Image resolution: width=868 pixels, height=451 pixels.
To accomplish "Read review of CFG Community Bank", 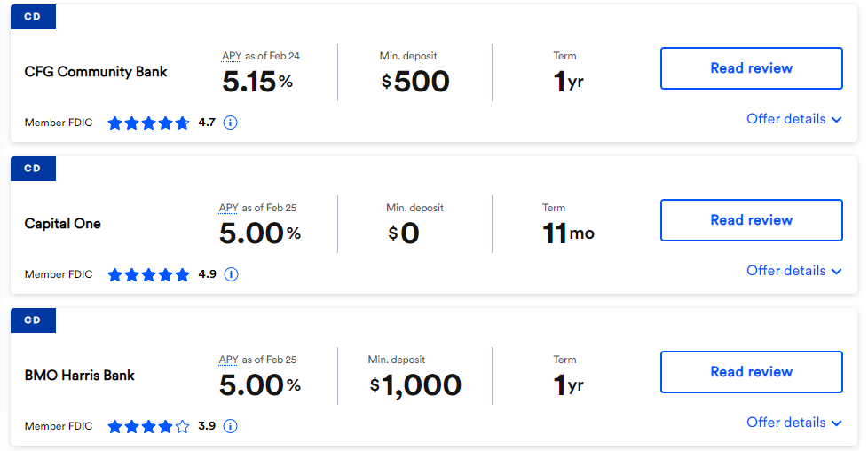I will coord(751,68).
